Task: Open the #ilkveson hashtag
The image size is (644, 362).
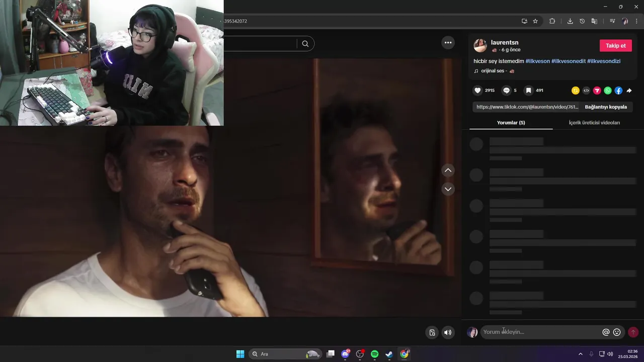Action: pyautogui.click(x=537, y=61)
